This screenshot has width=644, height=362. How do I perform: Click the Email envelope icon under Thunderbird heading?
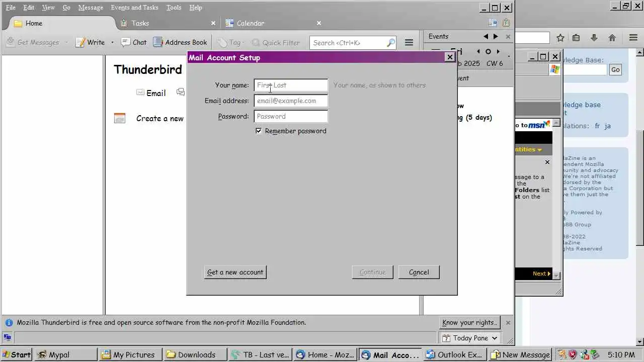pyautogui.click(x=140, y=93)
